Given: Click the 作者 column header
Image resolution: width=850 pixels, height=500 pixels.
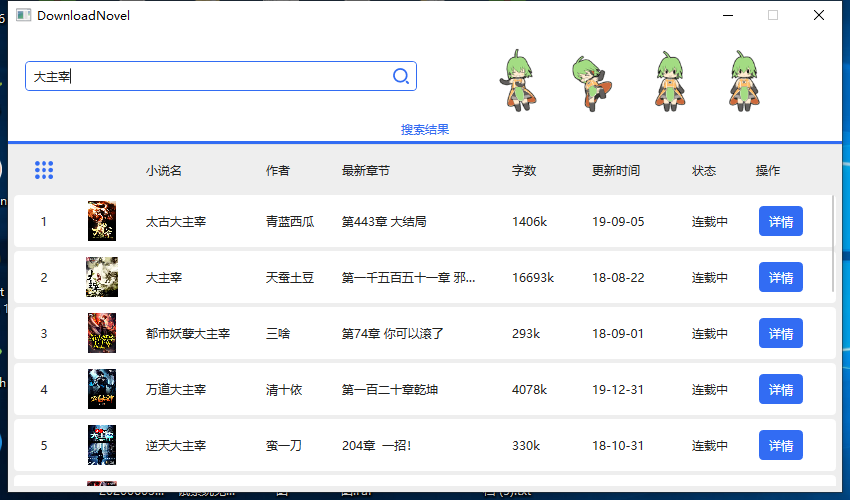Looking at the screenshot, I should click(x=278, y=171).
